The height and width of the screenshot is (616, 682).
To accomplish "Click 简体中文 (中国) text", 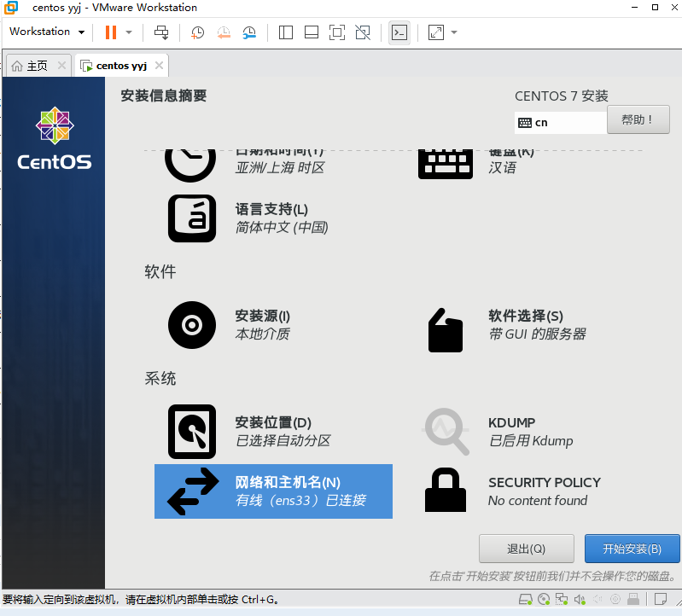I will point(282,227).
